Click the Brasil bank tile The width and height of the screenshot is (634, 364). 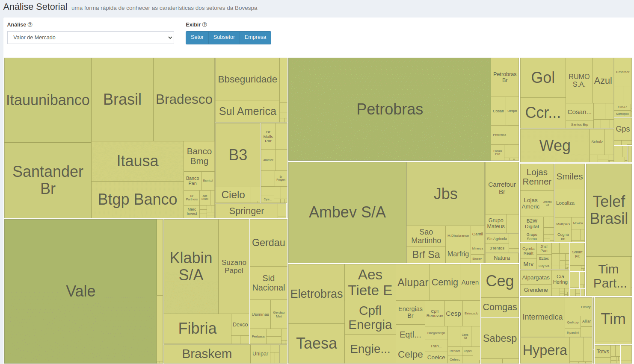pyautogui.click(x=122, y=100)
